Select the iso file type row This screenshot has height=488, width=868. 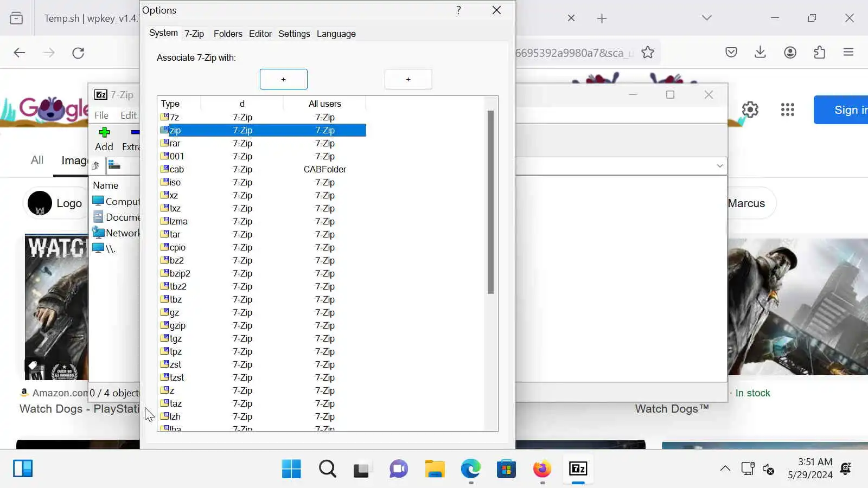coord(263,182)
